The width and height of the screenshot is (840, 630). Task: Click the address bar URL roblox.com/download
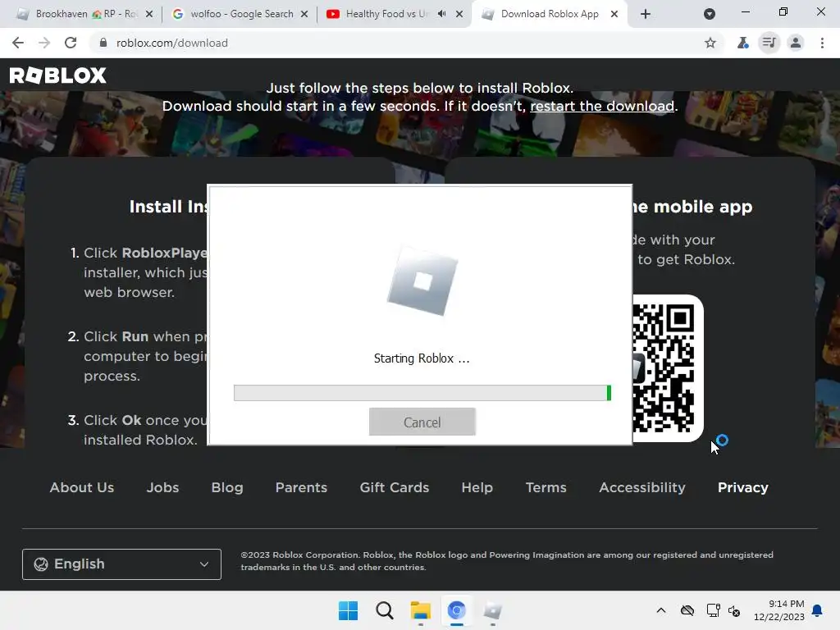coord(172,43)
